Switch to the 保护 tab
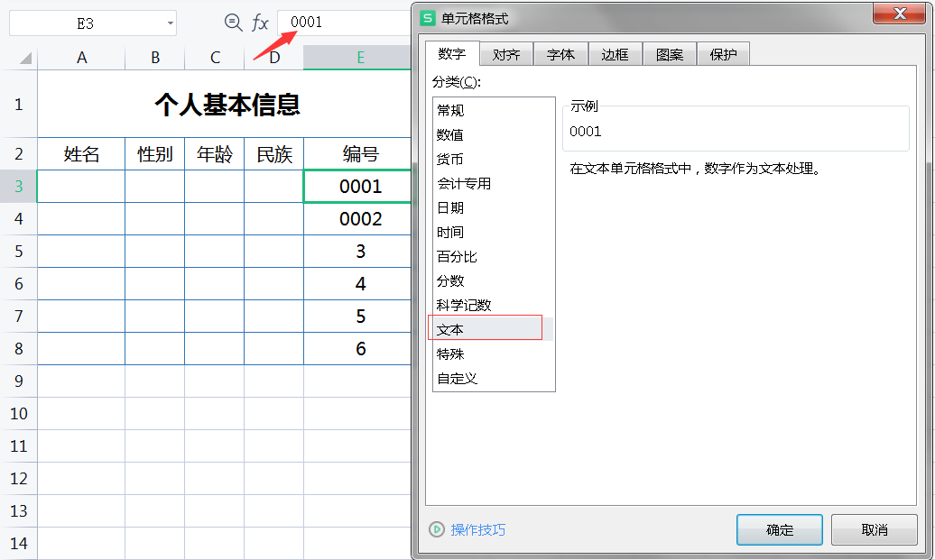The image size is (935, 560). coord(723,55)
